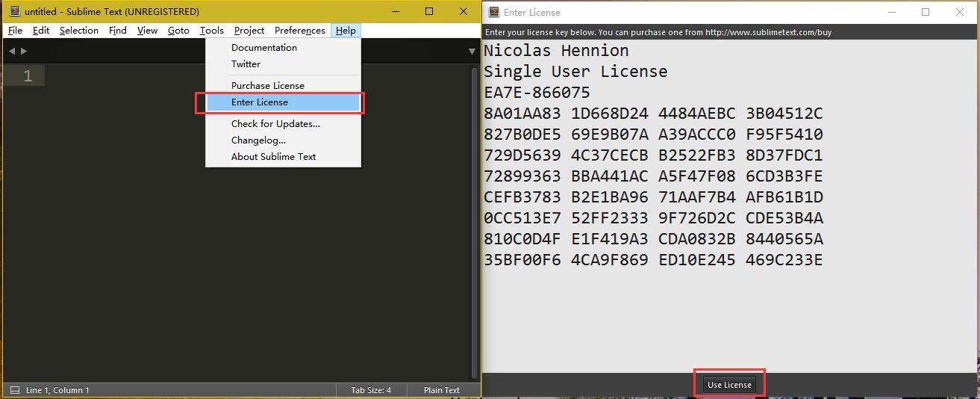Toggle side bar icon in status bar
The height and width of the screenshot is (399, 980).
(15, 390)
